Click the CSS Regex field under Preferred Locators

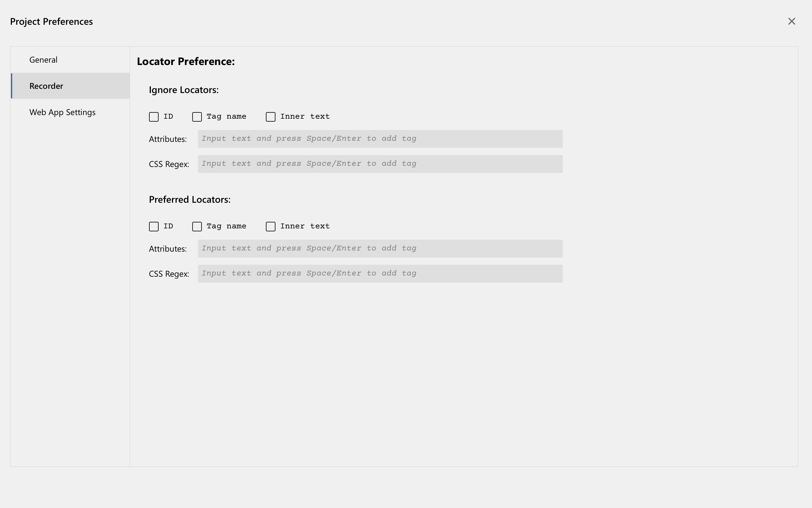click(380, 273)
